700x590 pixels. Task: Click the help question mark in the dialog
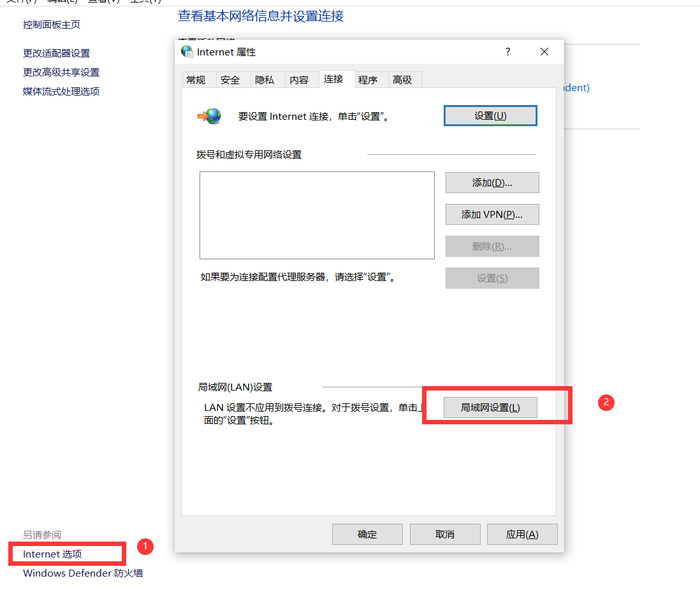(x=507, y=52)
